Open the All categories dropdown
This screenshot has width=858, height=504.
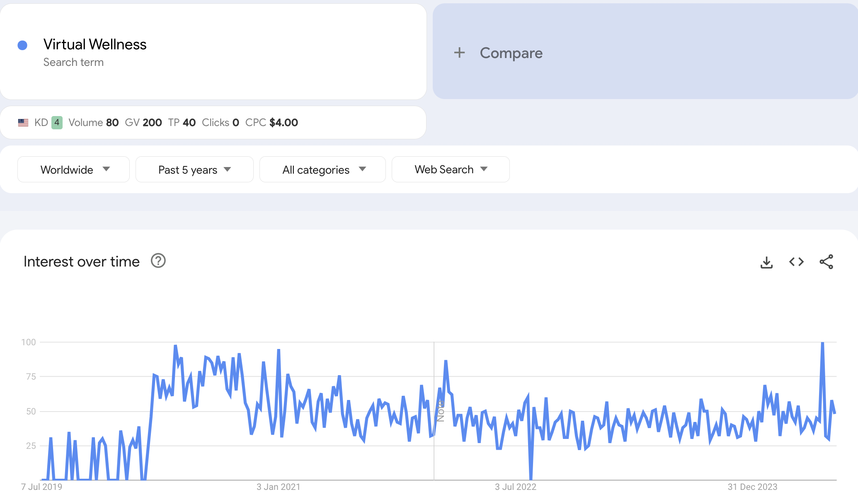point(322,170)
